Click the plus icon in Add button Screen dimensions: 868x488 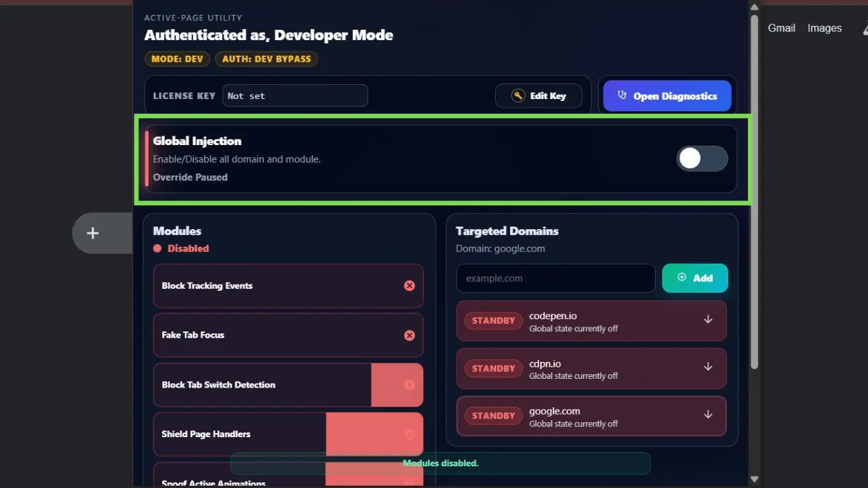pyautogui.click(x=682, y=277)
